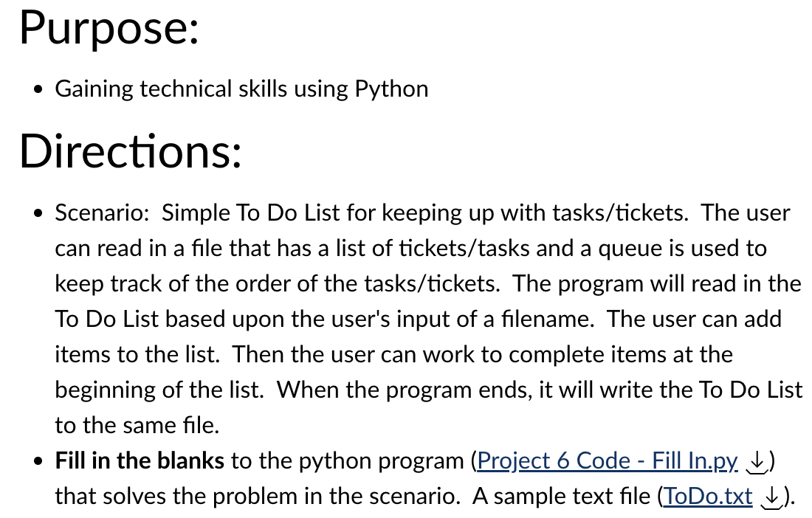Open the ToDo.txt sample file link

(x=707, y=496)
